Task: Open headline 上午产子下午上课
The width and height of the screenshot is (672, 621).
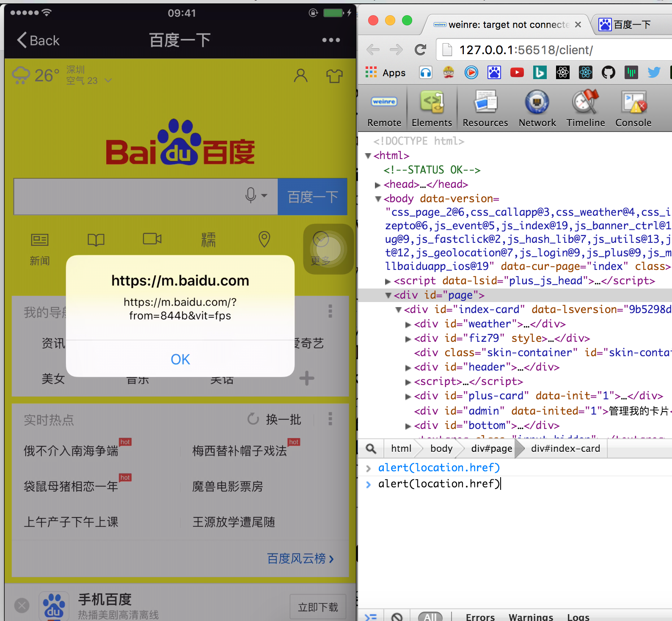Action: tap(71, 522)
